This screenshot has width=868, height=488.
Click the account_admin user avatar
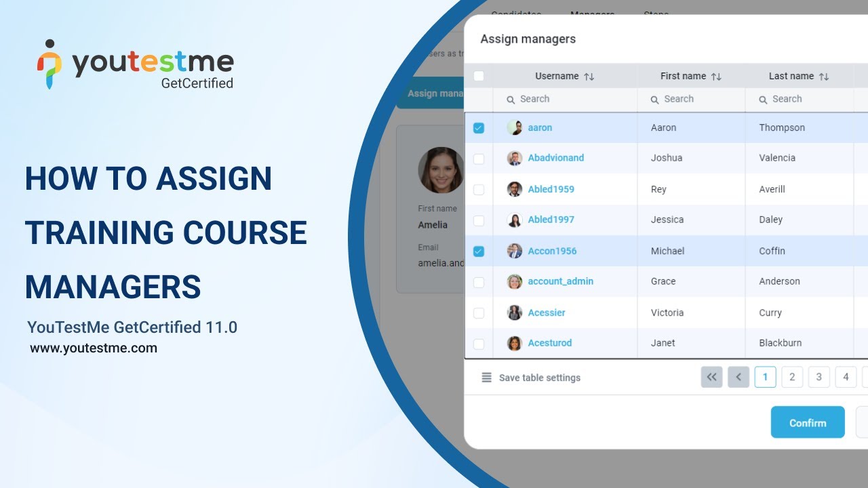pos(515,281)
